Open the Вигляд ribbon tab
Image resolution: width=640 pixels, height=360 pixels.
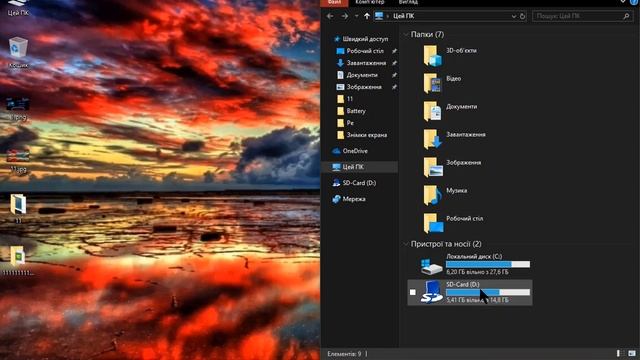[408, 2]
